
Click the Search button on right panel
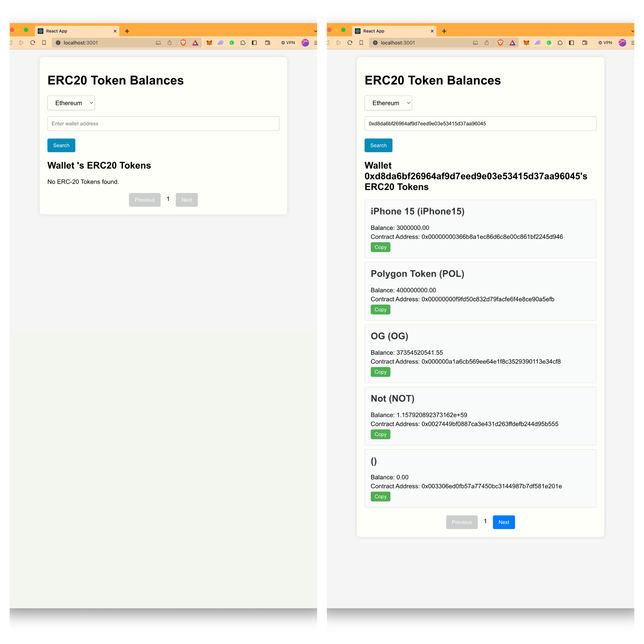point(377,146)
